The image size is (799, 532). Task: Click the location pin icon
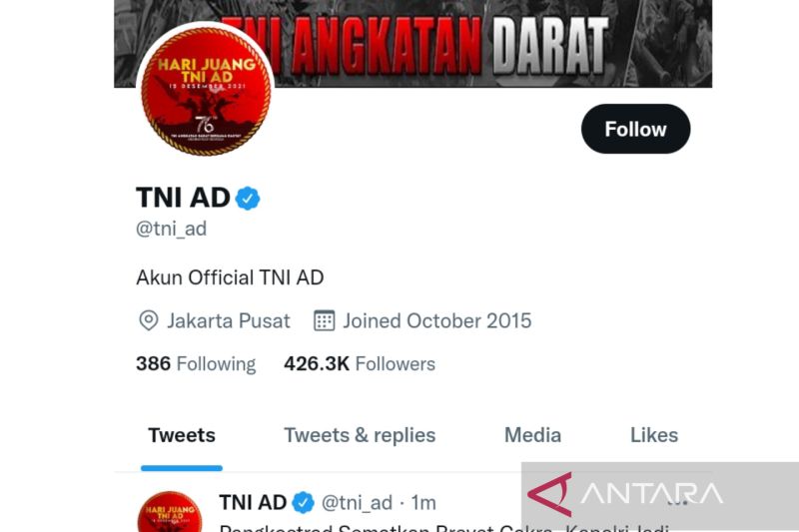(148, 320)
